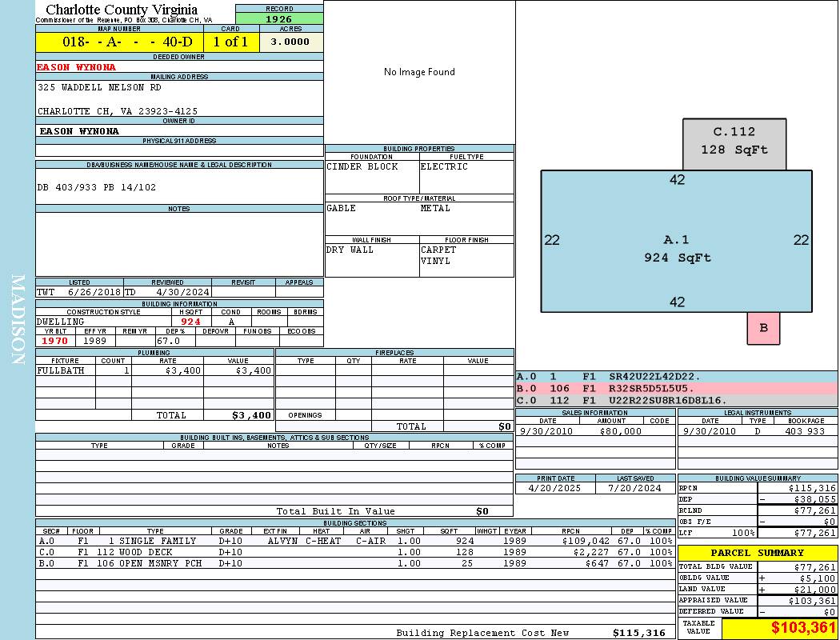Click the MADISON label on left sidebar
The height and width of the screenshot is (640, 840).
(x=18, y=320)
